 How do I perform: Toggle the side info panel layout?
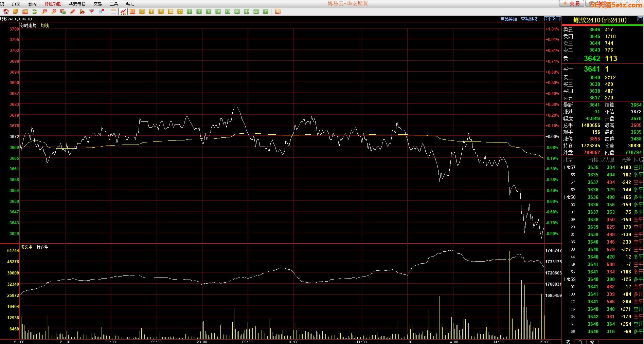558,19
